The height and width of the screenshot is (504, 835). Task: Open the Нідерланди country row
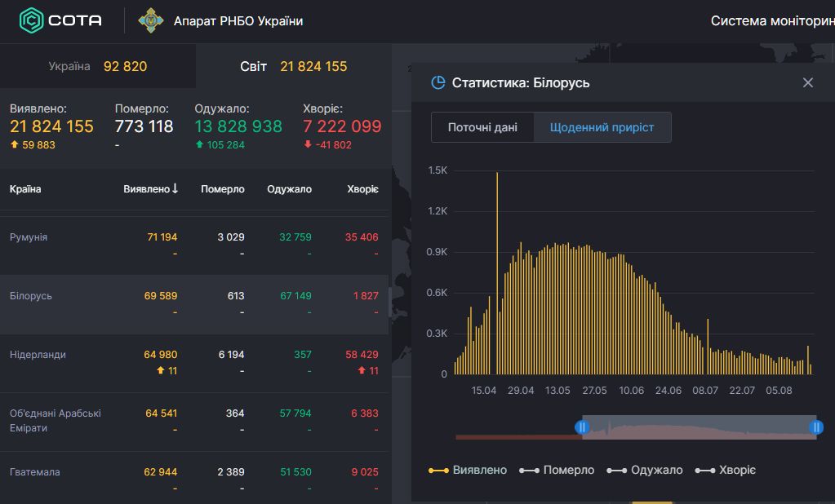(38, 355)
